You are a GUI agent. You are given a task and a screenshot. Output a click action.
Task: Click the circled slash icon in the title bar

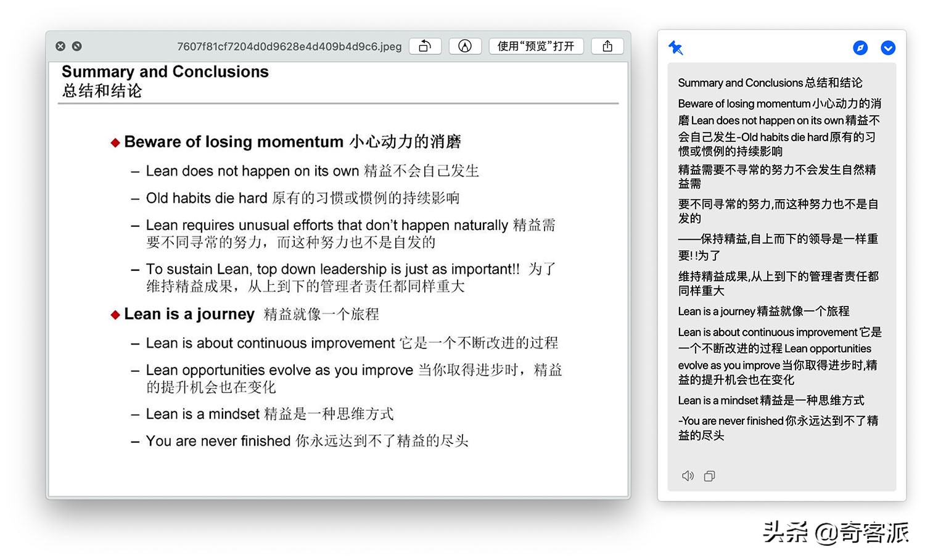coord(76,46)
